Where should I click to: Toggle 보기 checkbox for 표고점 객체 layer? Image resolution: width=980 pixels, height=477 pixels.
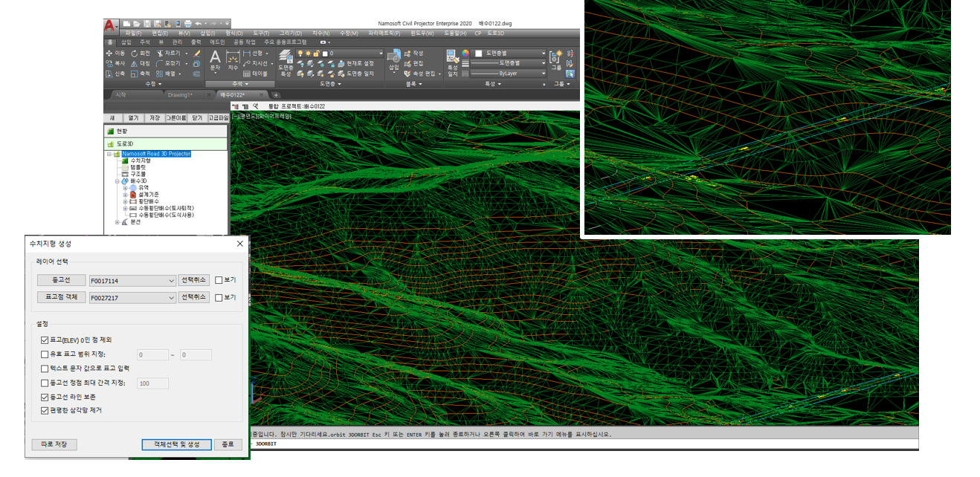point(219,297)
